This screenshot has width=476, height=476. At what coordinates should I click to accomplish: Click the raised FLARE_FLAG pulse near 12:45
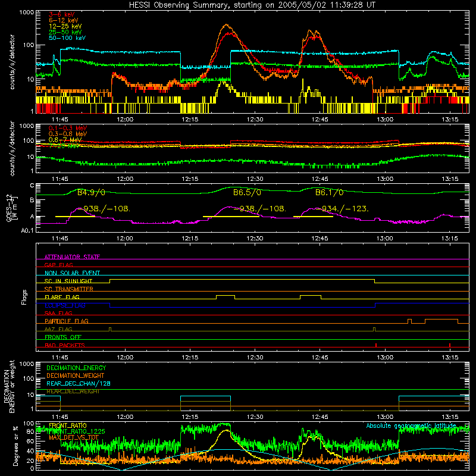click(311, 296)
